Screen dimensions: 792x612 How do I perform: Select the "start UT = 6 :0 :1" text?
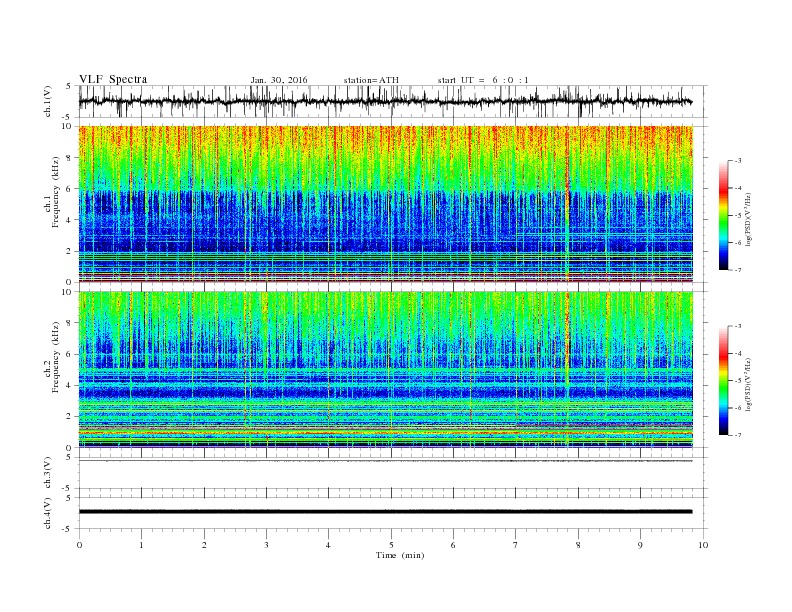[483, 80]
